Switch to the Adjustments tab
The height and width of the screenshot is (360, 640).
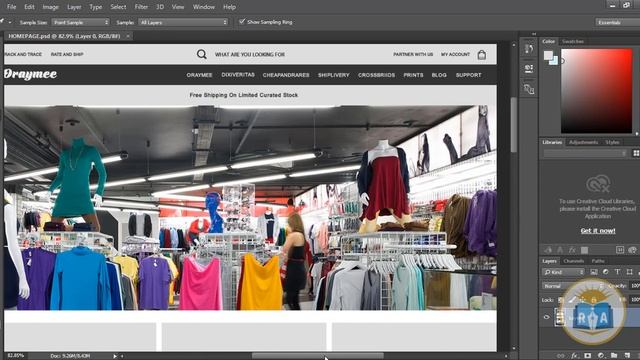point(583,142)
